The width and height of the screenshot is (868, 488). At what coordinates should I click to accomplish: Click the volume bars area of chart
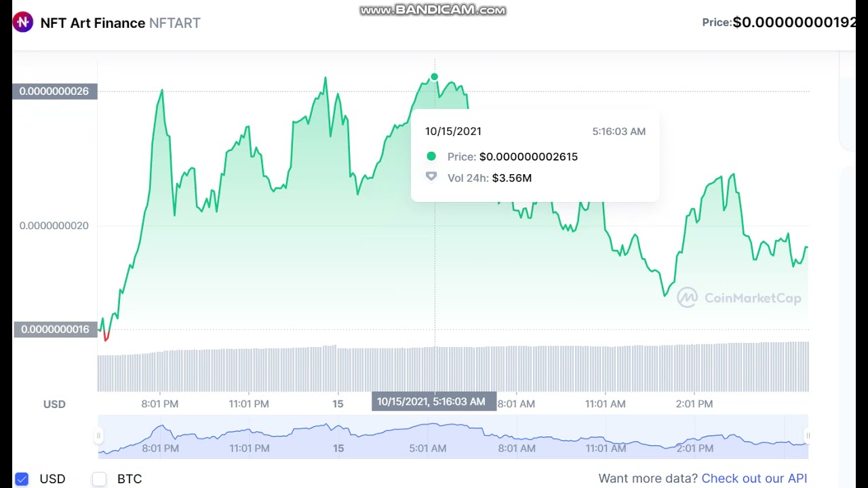pos(453,368)
